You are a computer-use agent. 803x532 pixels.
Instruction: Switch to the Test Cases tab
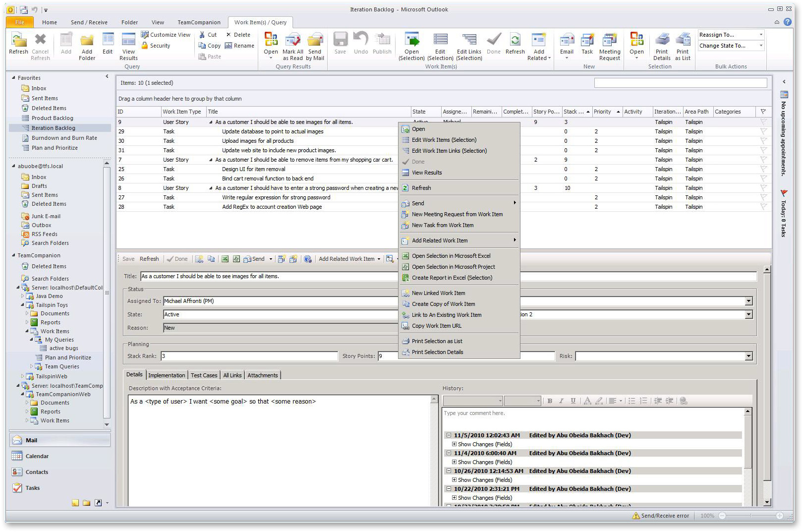coord(204,375)
